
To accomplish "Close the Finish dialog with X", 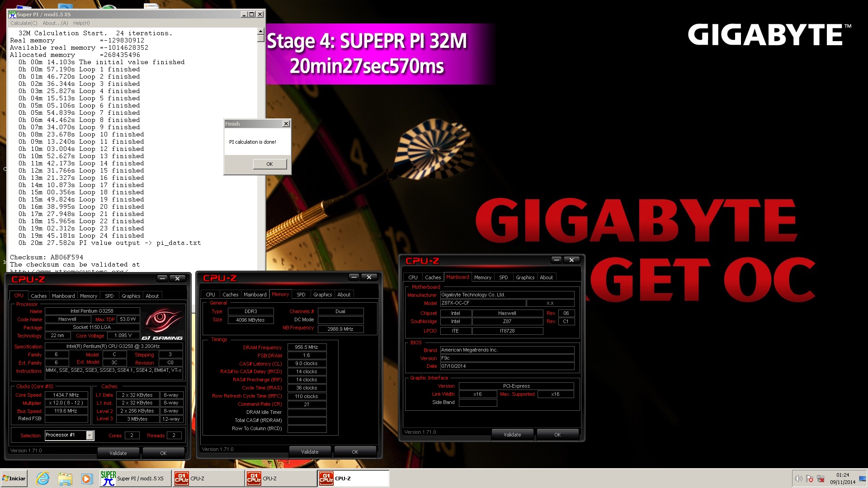I will (x=286, y=124).
